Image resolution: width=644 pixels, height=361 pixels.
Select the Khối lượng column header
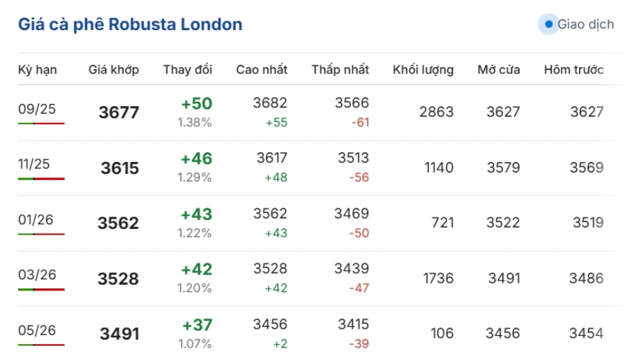(x=423, y=70)
